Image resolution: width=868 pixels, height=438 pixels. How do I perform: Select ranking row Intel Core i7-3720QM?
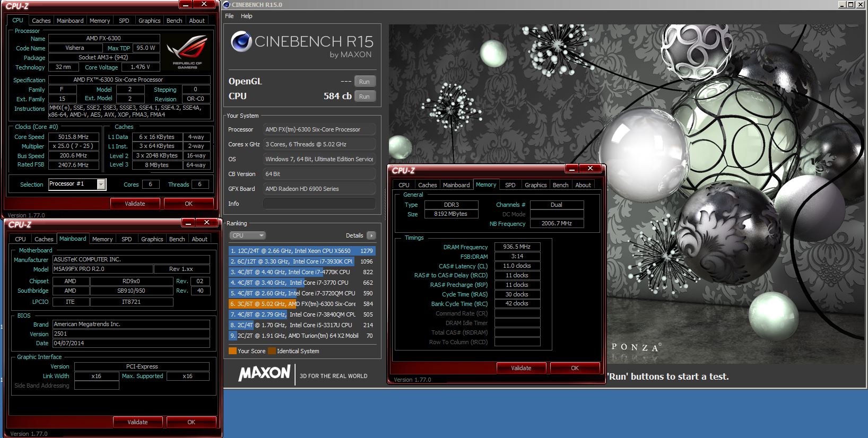pyautogui.click(x=302, y=293)
